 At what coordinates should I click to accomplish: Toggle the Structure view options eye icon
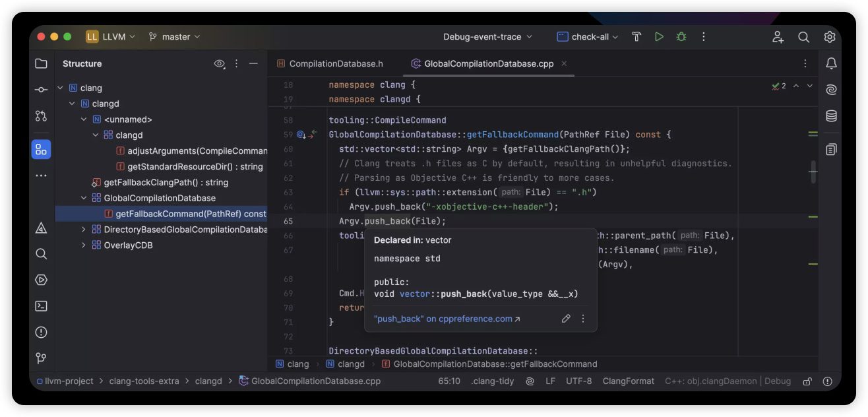(219, 64)
